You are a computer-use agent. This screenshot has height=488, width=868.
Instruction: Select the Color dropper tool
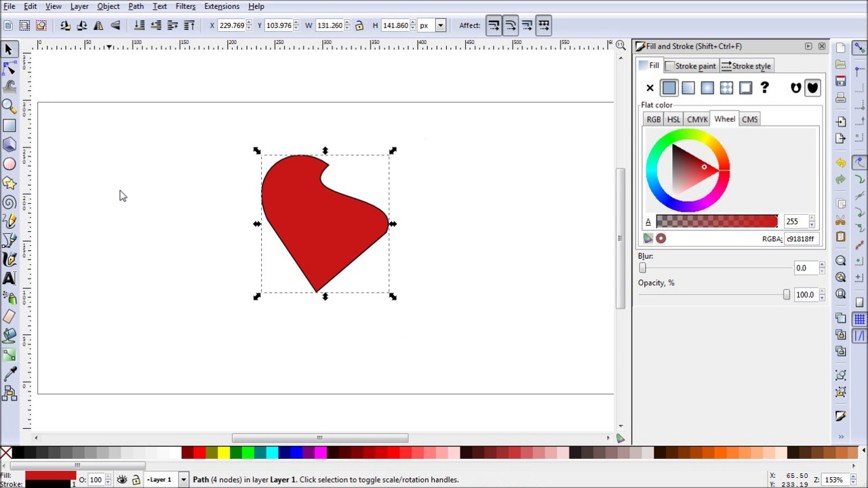pos(9,373)
